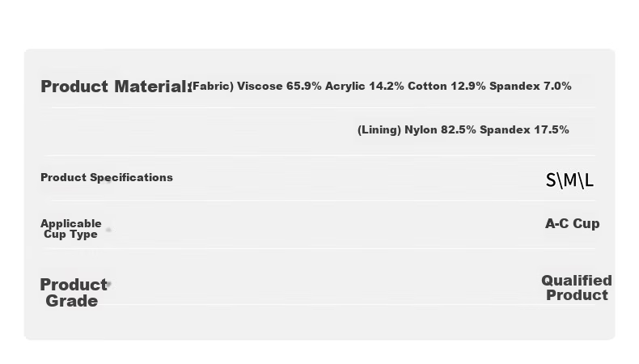This screenshot has height=364, width=639.
Task: Click the gray smudge beside Cup Type
Action: click(x=108, y=230)
